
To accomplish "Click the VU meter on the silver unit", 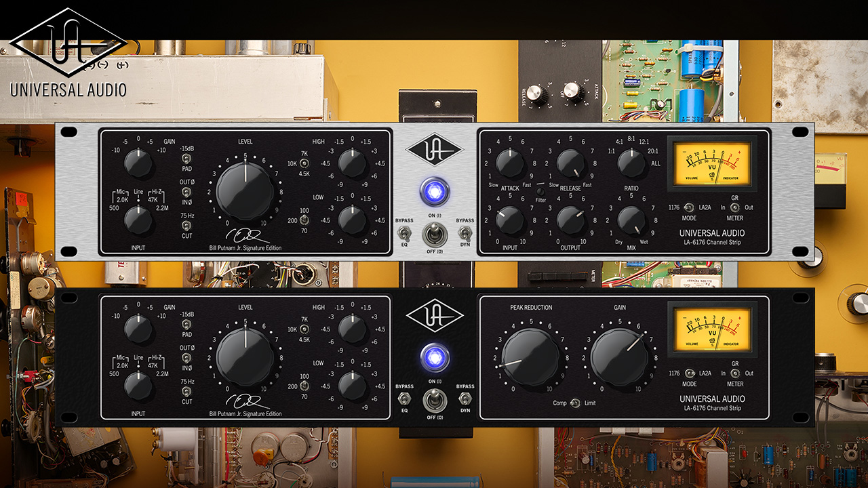I will point(712,162).
